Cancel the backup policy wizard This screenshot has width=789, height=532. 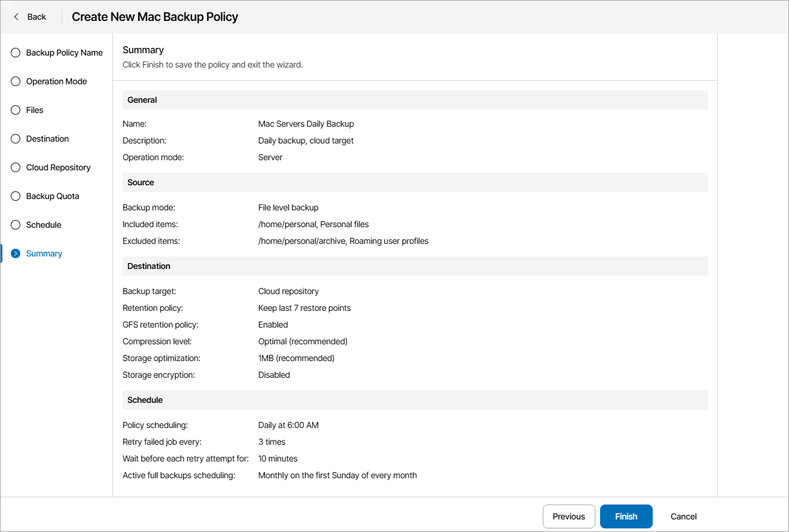click(x=683, y=516)
